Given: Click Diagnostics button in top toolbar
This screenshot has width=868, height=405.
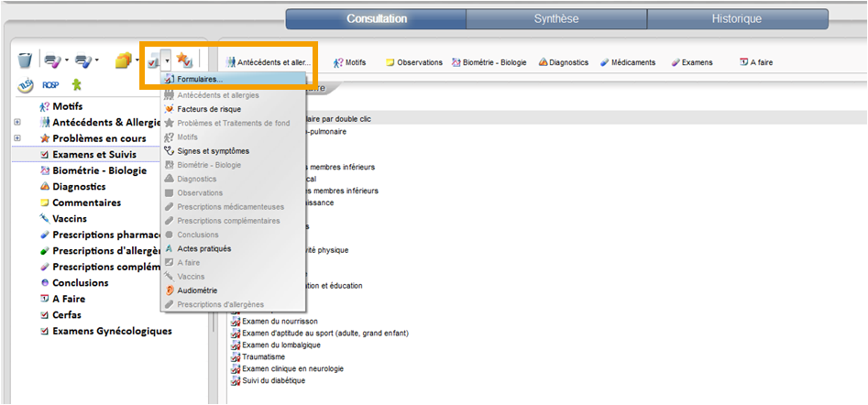Looking at the screenshot, I should coord(564,62).
